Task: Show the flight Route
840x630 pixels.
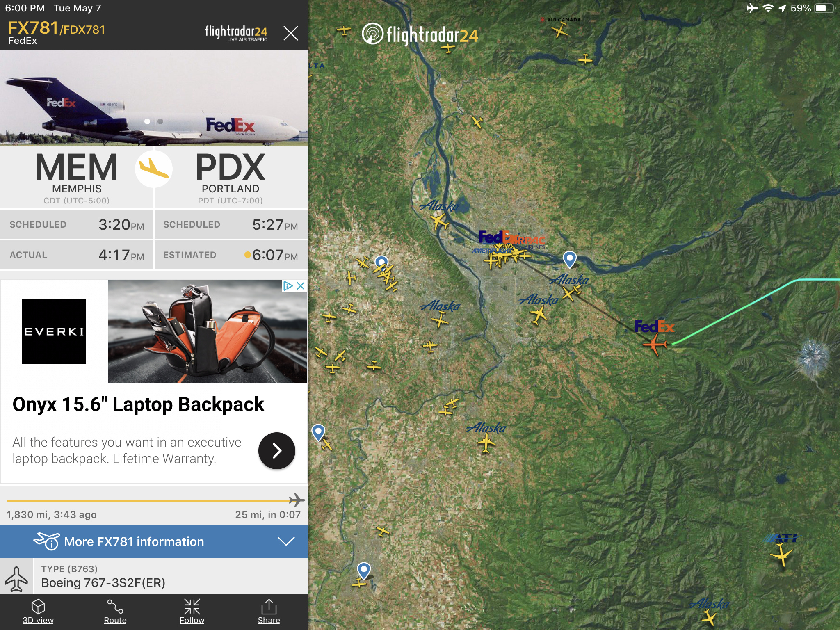Action: (115, 612)
